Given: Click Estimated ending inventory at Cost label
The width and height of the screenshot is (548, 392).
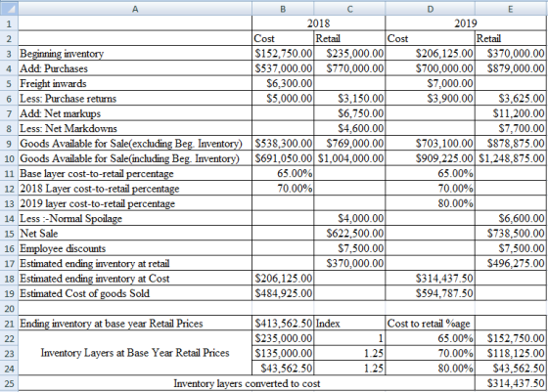Looking at the screenshot, I should pos(95,279).
